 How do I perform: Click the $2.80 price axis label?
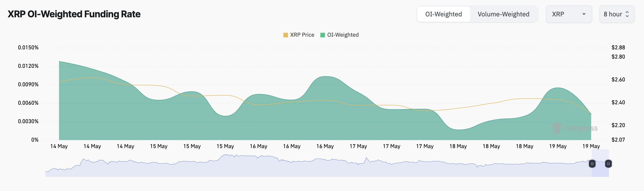tap(618, 57)
